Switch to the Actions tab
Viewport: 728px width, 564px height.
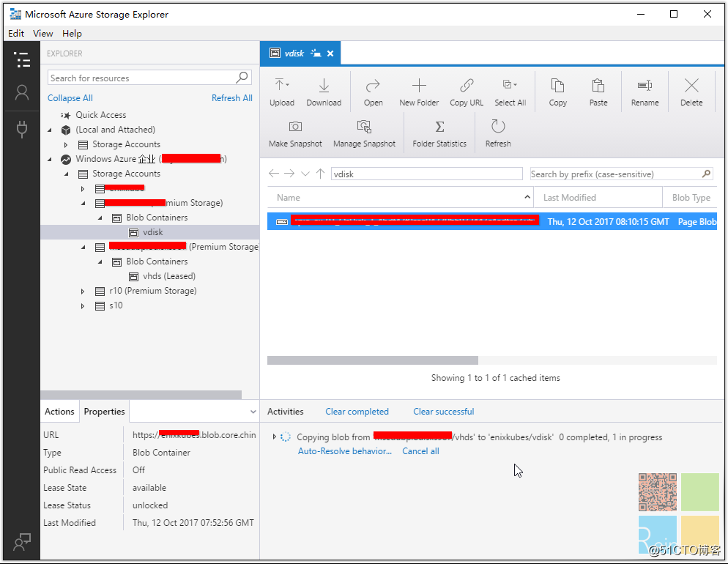point(59,411)
